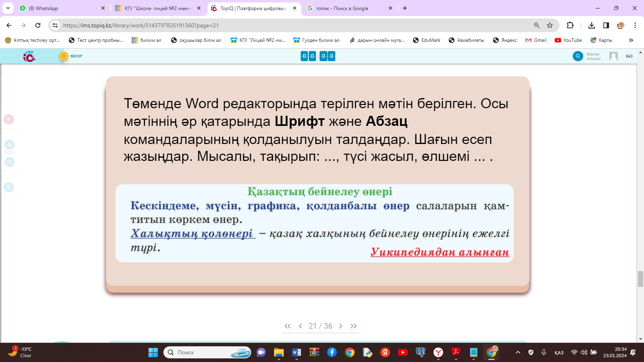
Task: Open Microsoft Word from the taskbar
Action: pos(297,352)
